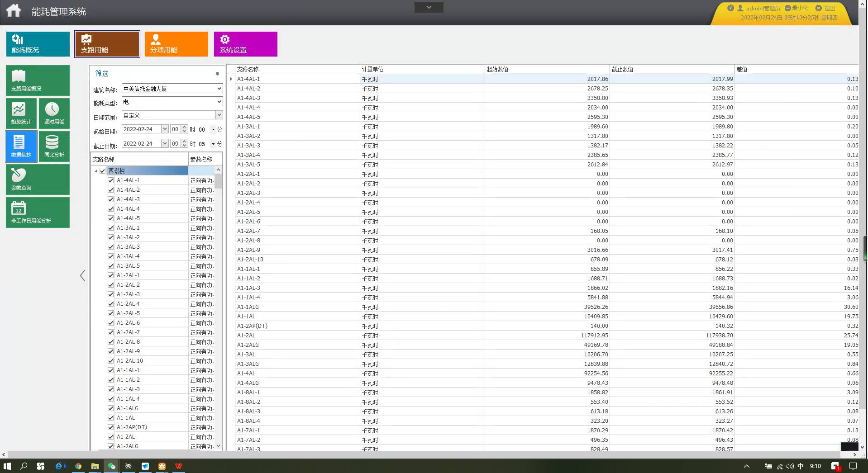Open the 能耗类型 energy type dropdown
868x473 pixels.
[219, 102]
